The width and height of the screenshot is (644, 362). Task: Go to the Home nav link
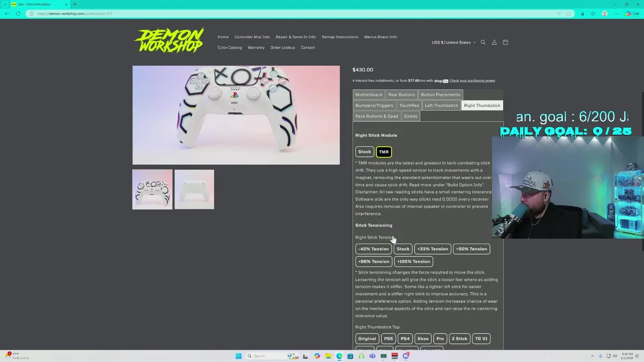click(x=223, y=37)
